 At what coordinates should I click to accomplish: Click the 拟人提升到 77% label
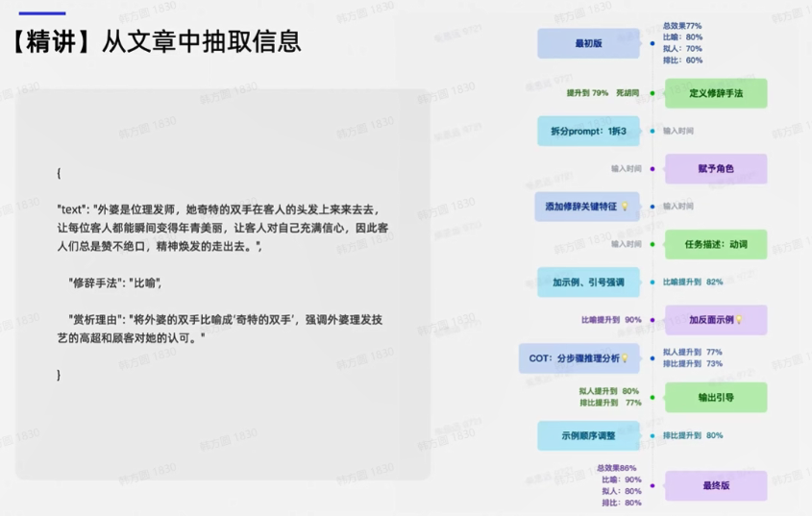(693, 353)
